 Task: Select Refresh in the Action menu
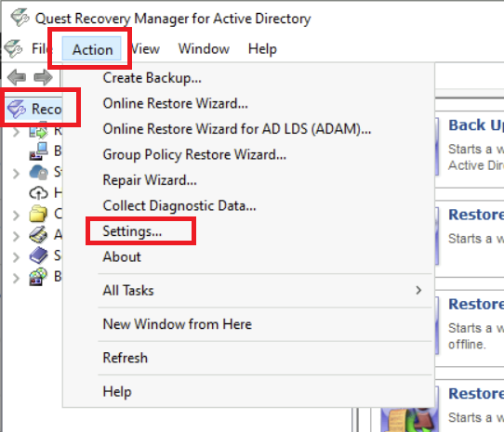[x=248, y=358]
